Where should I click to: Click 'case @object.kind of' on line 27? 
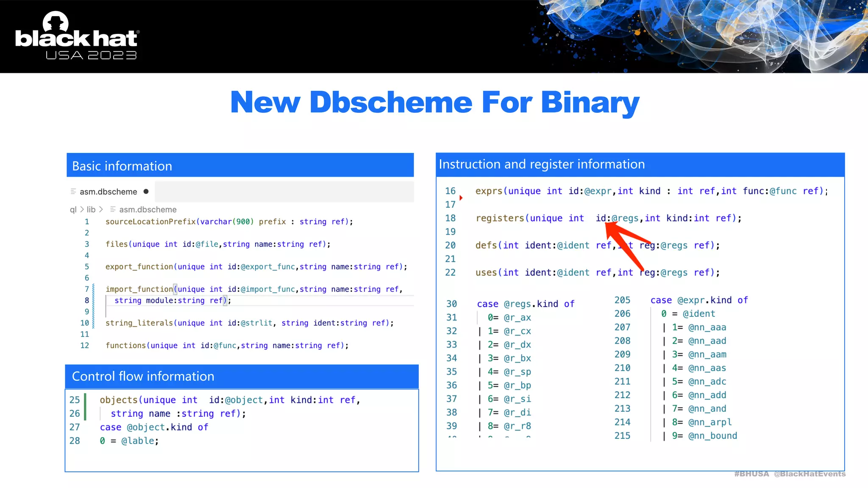click(154, 427)
